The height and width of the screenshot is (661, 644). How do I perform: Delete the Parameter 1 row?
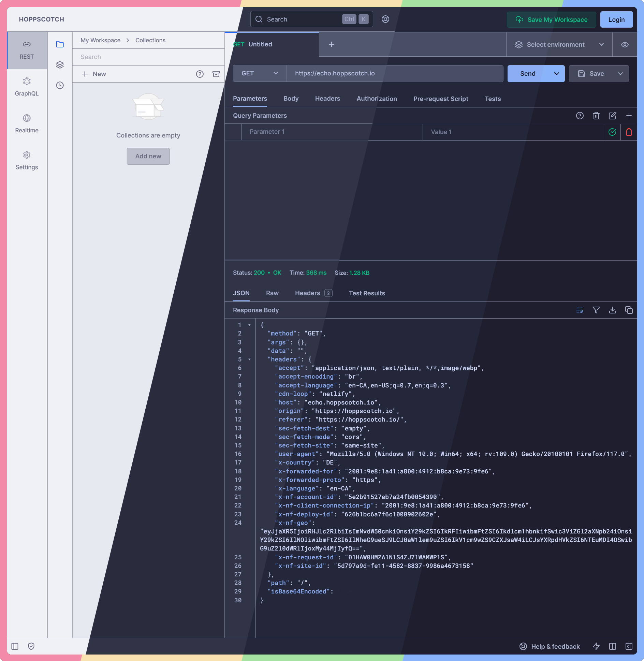[629, 132]
